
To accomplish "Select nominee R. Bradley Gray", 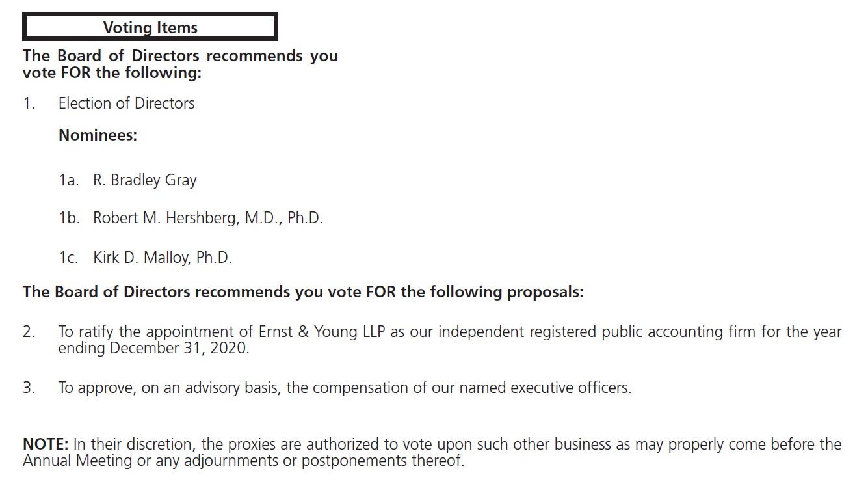I will point(144,180).
